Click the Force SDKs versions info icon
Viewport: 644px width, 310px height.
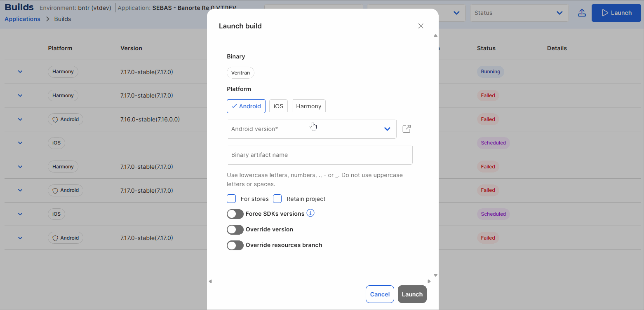tap(310, 213)
